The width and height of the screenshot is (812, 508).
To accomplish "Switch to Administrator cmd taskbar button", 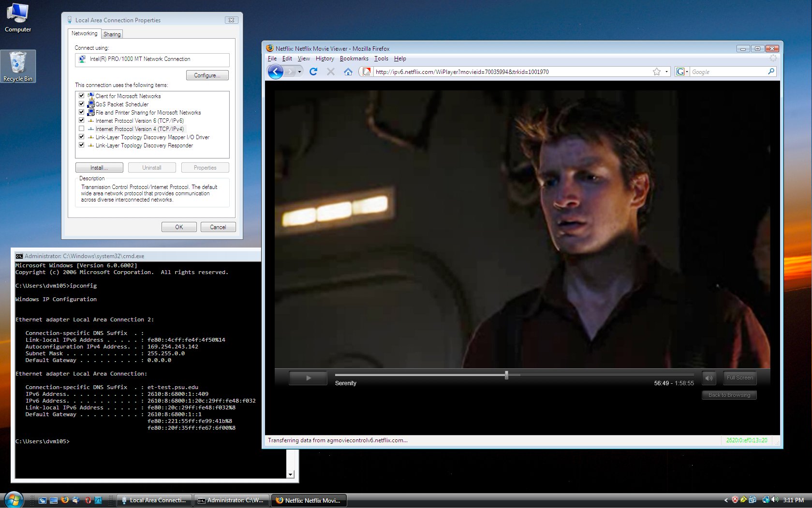I will pyautogui.click(x=231, y=500).
